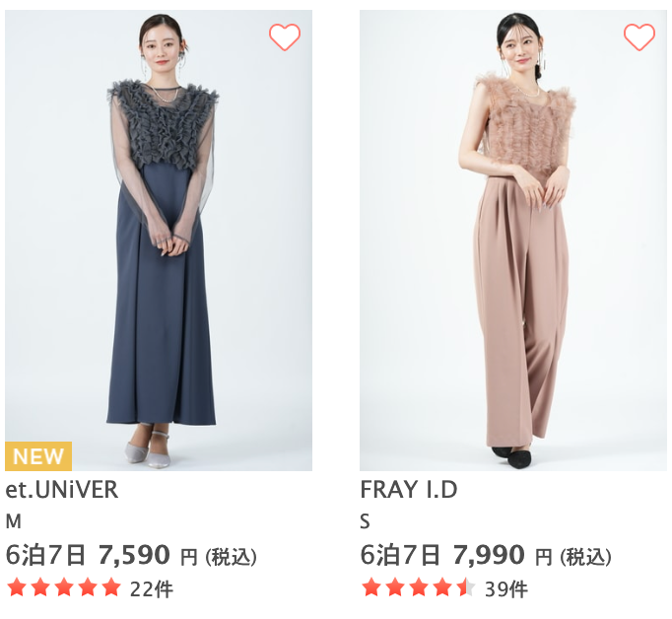
Task: Click the 6泊7日 text under FRAY I.D
Action: [x=400, y=555]
